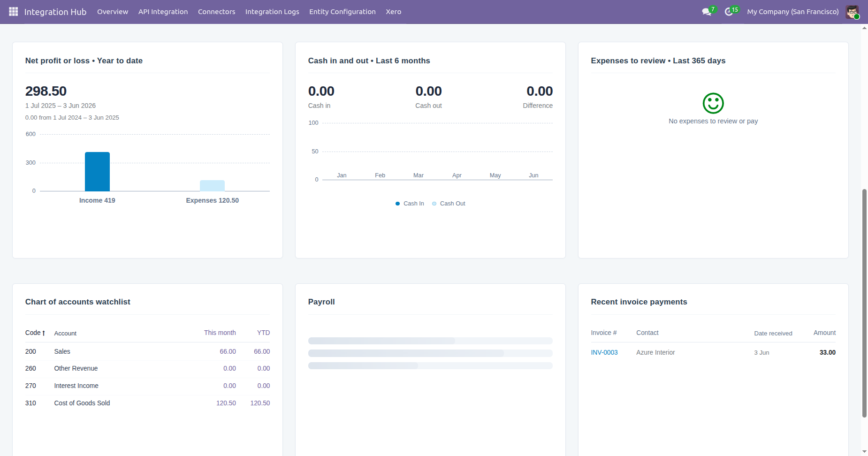Click the 33.00 invoice amount
868x456 pixels.
click(827, 352)
